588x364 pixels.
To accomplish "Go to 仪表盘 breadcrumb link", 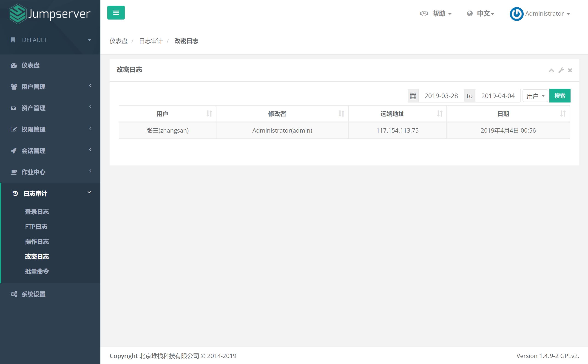I will coord(118,41).
